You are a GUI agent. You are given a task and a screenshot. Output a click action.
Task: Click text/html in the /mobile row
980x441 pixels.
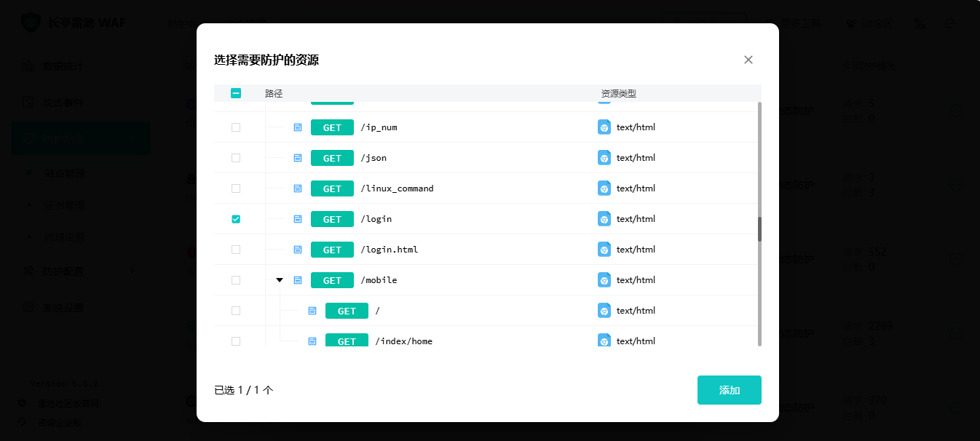click(636, 280)
